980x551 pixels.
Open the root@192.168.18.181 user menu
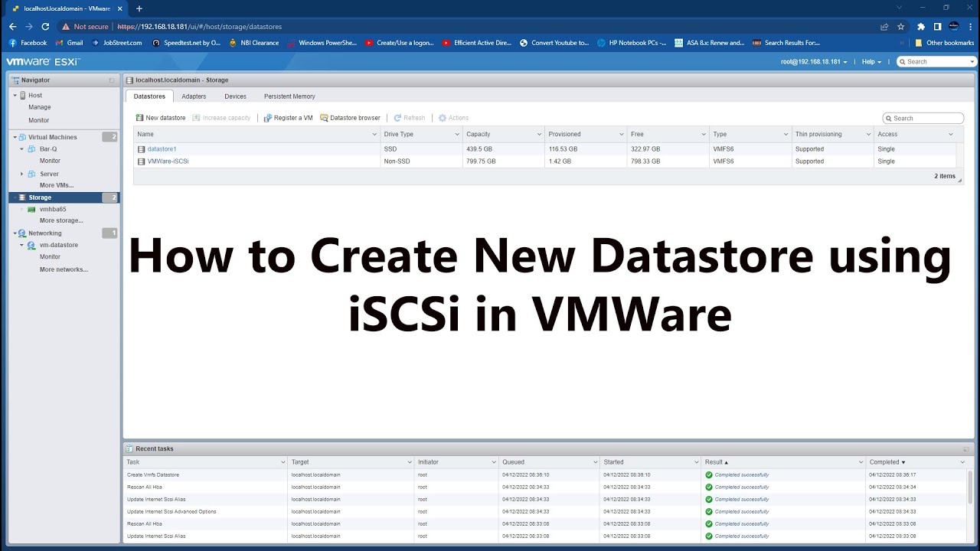pyautogui.click(x=814, y=61)
